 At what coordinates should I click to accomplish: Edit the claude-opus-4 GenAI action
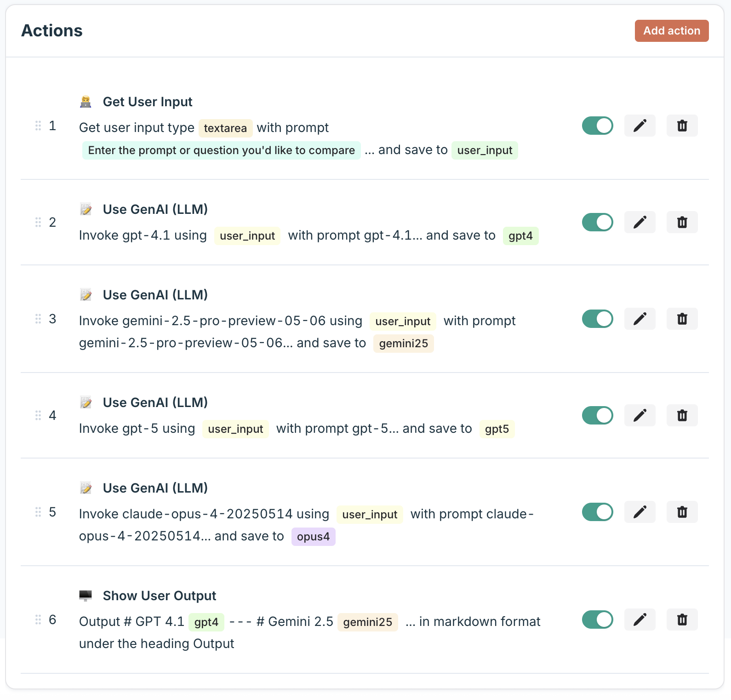(640, 512)
